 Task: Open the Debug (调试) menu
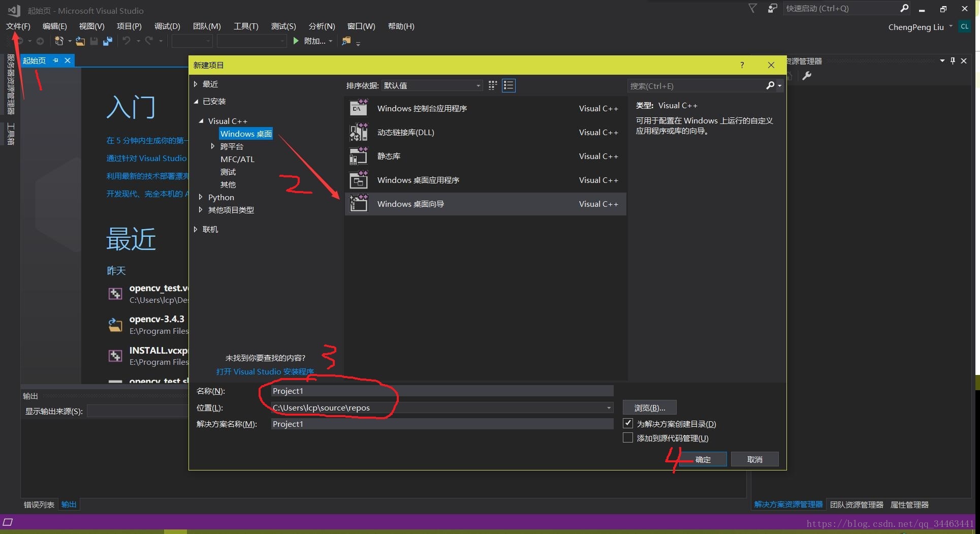[x=167, y=26]
